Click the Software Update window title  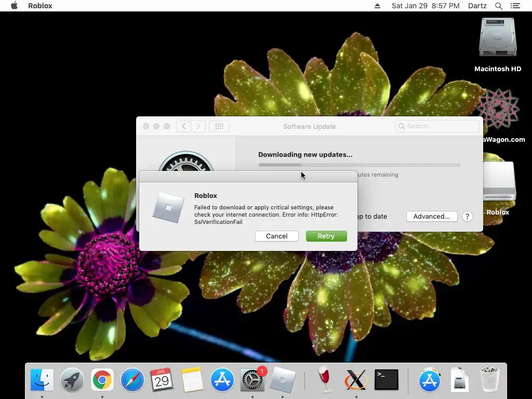[x=310, y=127]
